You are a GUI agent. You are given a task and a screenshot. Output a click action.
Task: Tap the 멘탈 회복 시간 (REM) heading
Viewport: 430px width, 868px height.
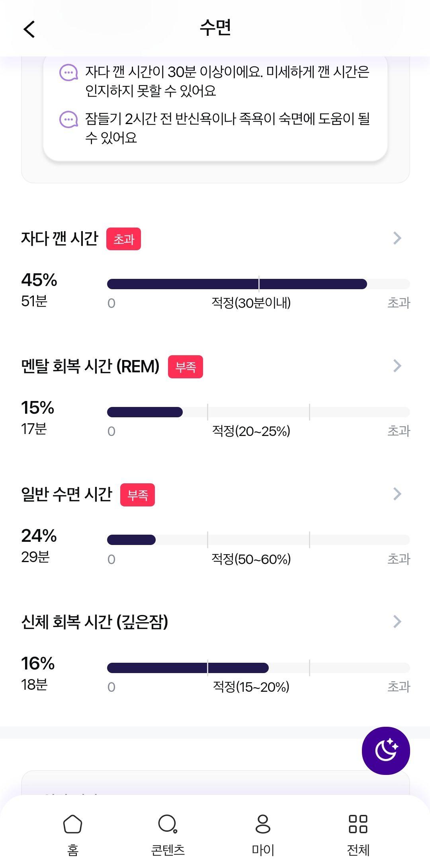point(90,366)
